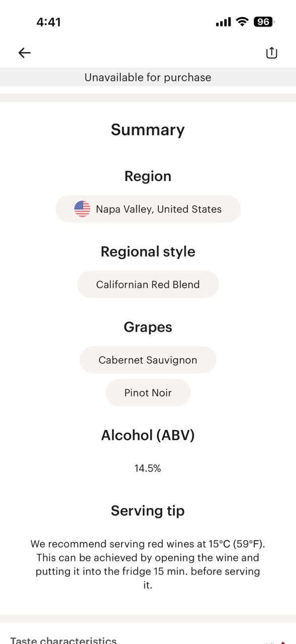
Task: Expand the Grapes section
Action: pos(148,327)
